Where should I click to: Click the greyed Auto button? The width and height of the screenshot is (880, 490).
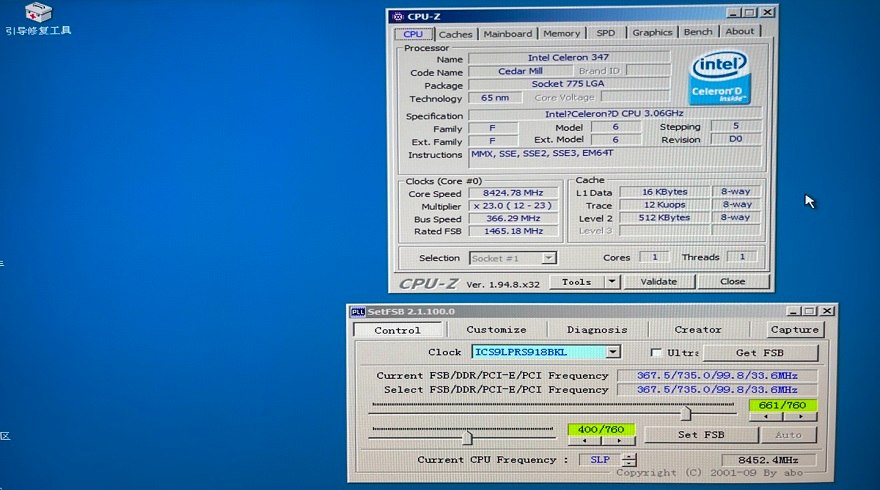point(788,434)
